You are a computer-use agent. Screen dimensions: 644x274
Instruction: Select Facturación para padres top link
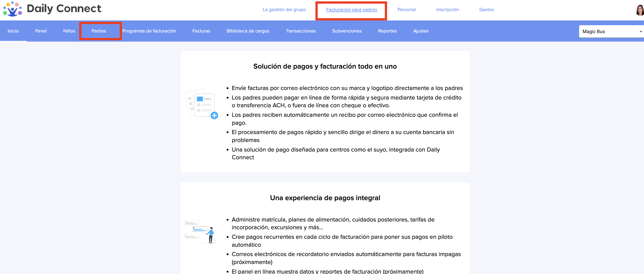coord(351,10)
